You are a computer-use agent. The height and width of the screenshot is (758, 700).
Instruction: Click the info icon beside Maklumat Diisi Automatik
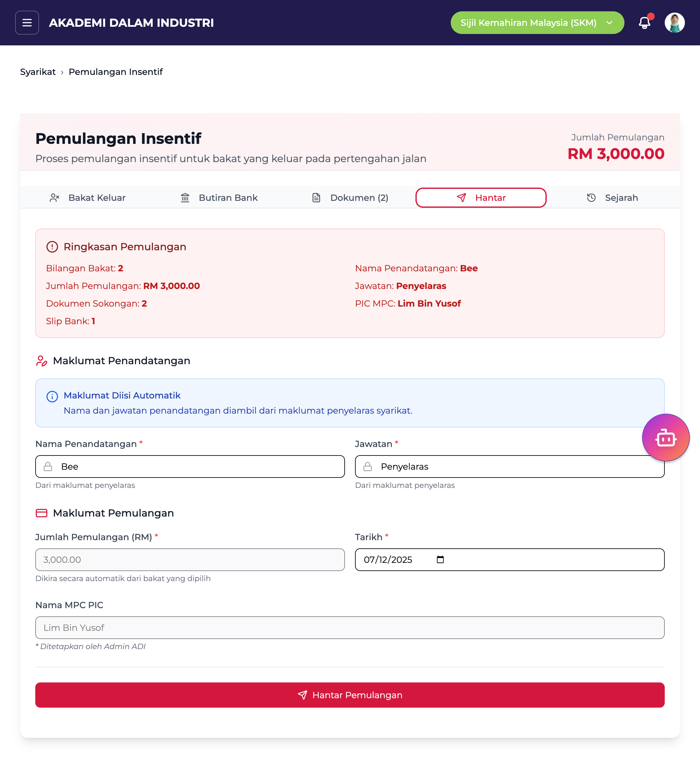click(52, 396)
